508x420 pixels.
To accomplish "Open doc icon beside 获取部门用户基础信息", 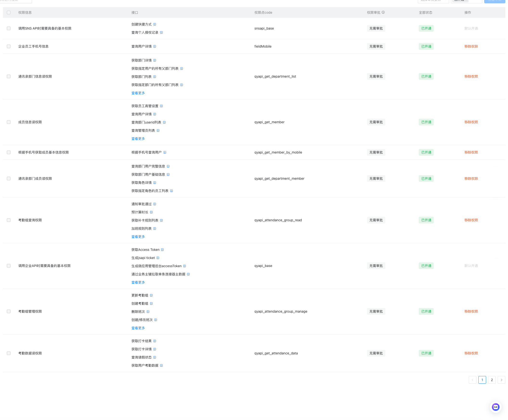I will (168, 175).
